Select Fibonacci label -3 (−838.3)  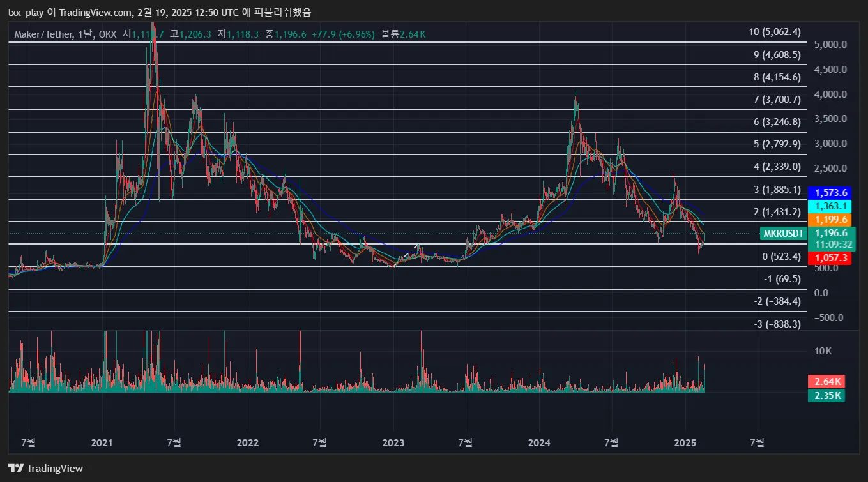(x=777, y=324)
